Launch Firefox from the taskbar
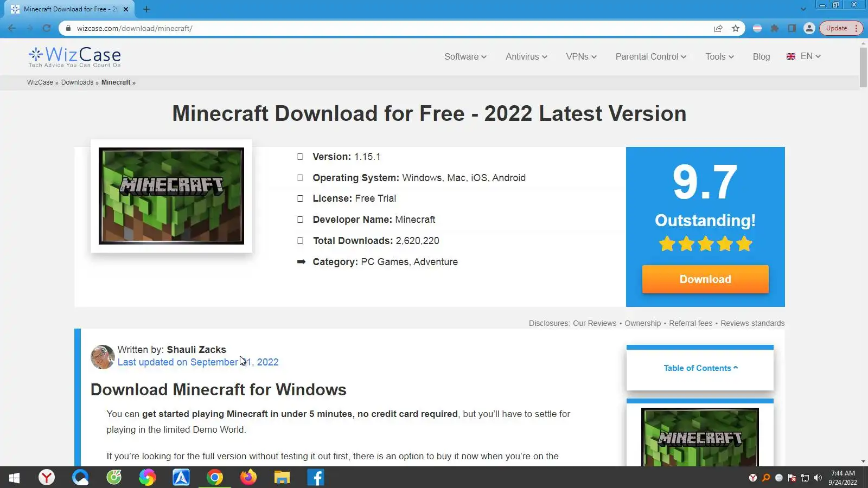This screenshot has height=488, width=868. pos(248,478)
